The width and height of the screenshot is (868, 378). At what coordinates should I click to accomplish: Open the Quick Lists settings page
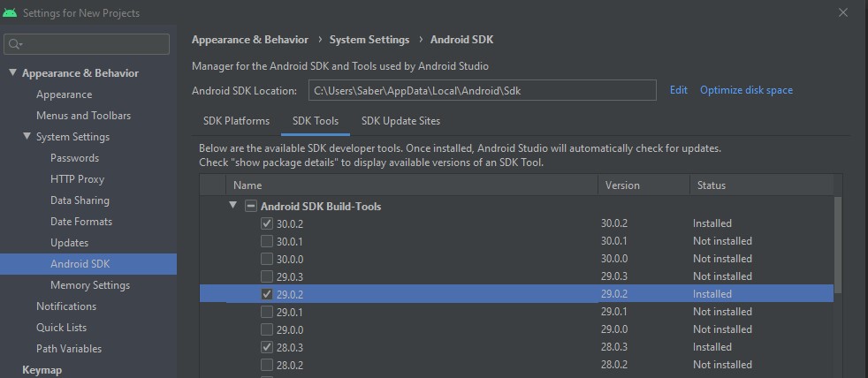point(62,328)
